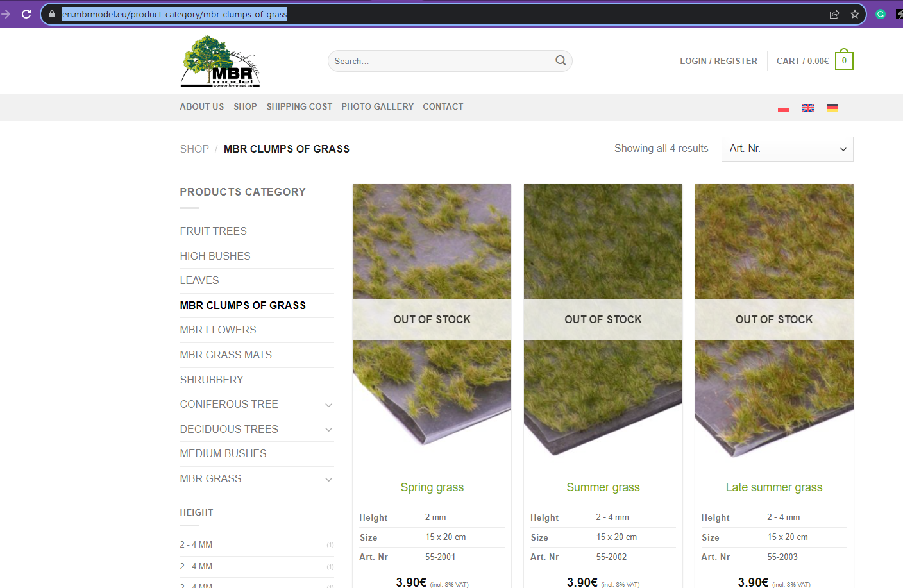Open the MBR Grass category

(211, 478)
